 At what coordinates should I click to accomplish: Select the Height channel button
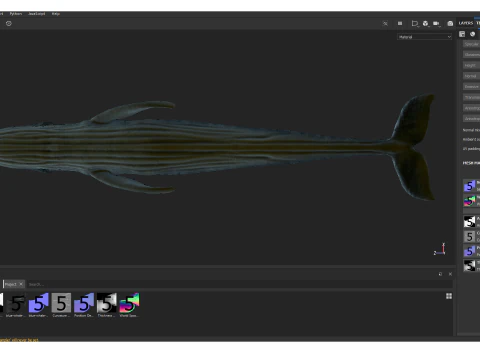click(471, 65)
